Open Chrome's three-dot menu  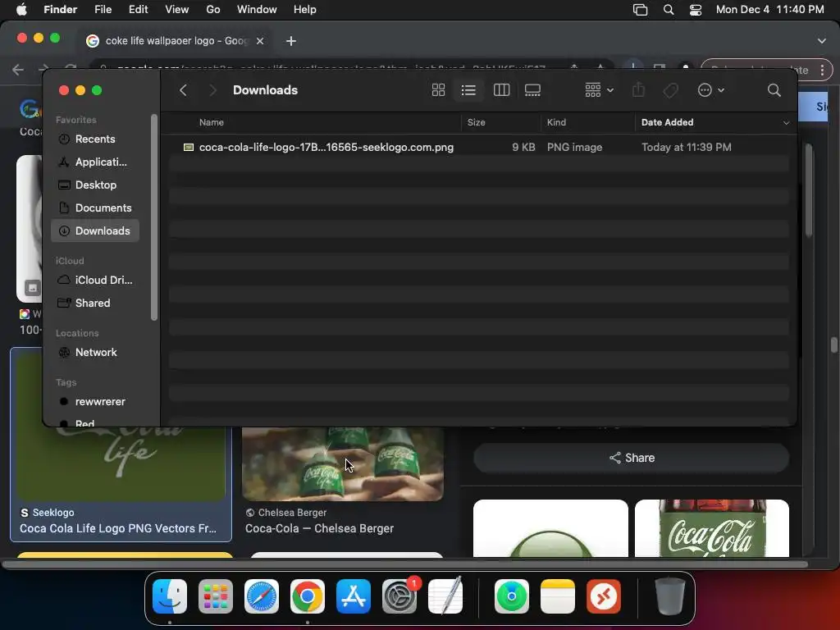[822, 70]
